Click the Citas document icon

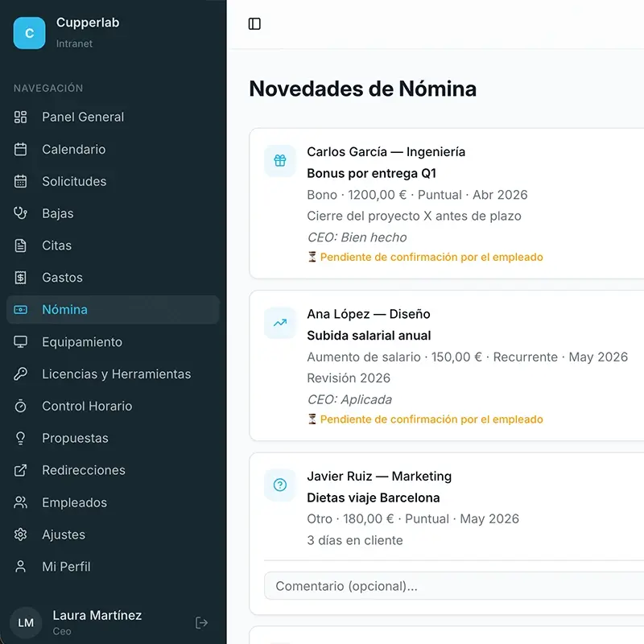[20, 246]
